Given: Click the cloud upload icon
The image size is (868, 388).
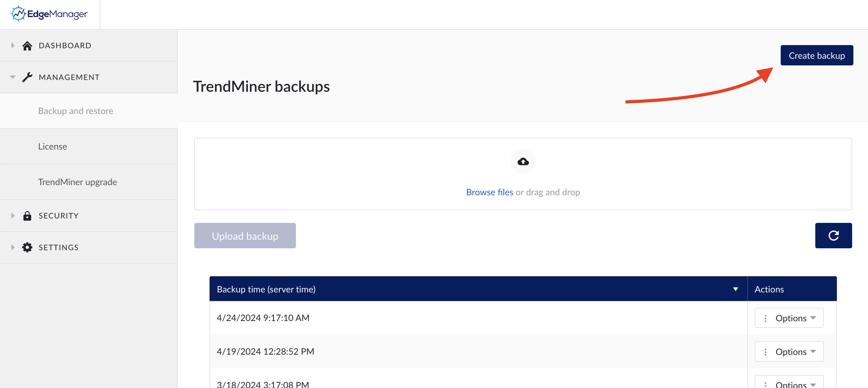Looking at the screenshot, I should (523, 161).
